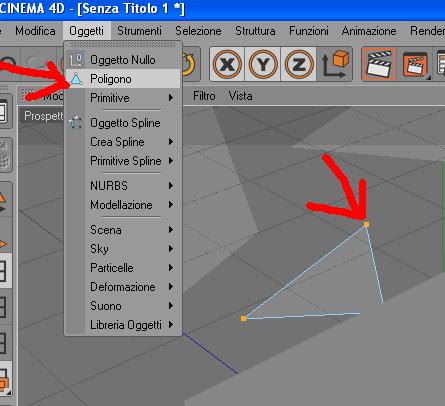Viewport: 445px width, 406px height.
Task: Expand the Particelle submenu arrow
Action: [171, 267]
